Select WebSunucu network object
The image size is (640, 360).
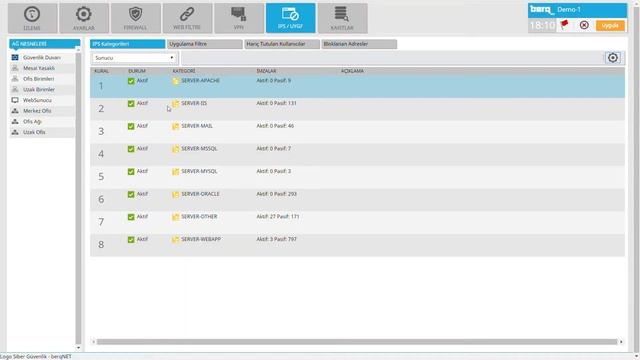coord(42,100)
